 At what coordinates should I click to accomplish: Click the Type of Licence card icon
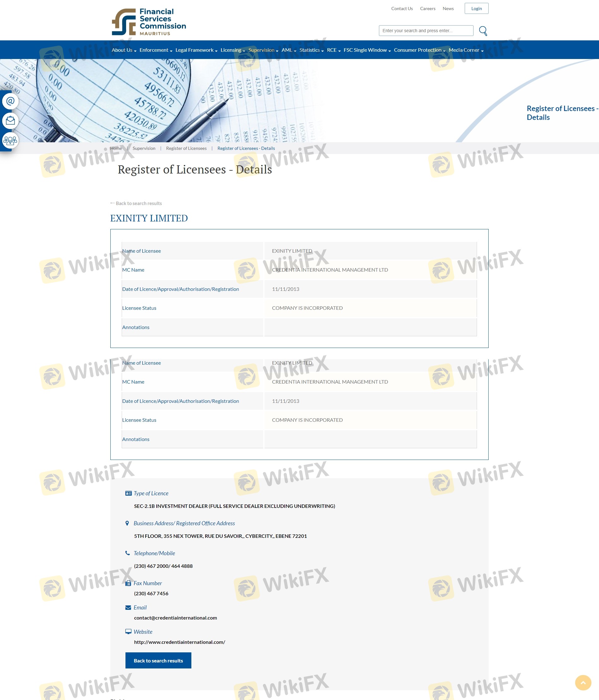click(128, 493)
